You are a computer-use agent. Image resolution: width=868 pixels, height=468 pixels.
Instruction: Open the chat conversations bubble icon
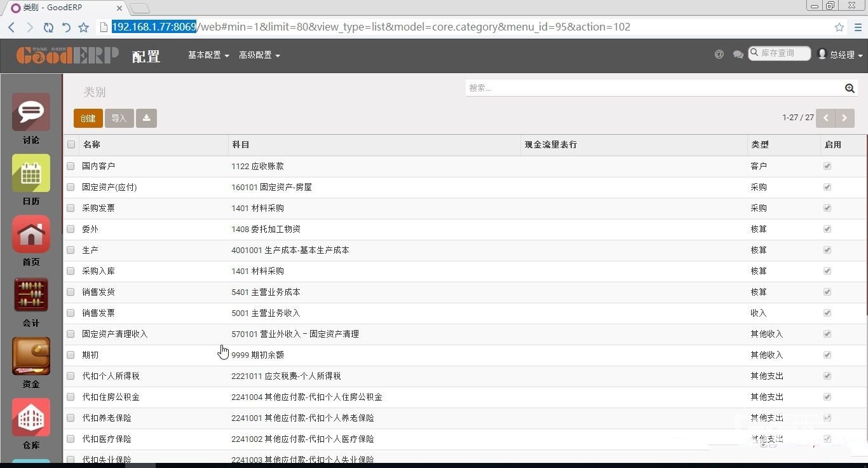pos(738,55)
